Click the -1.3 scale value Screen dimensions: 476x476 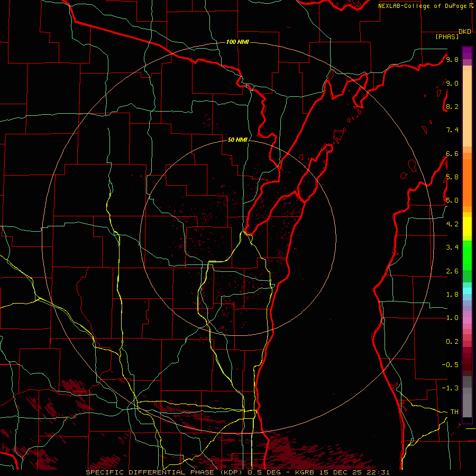450,388
